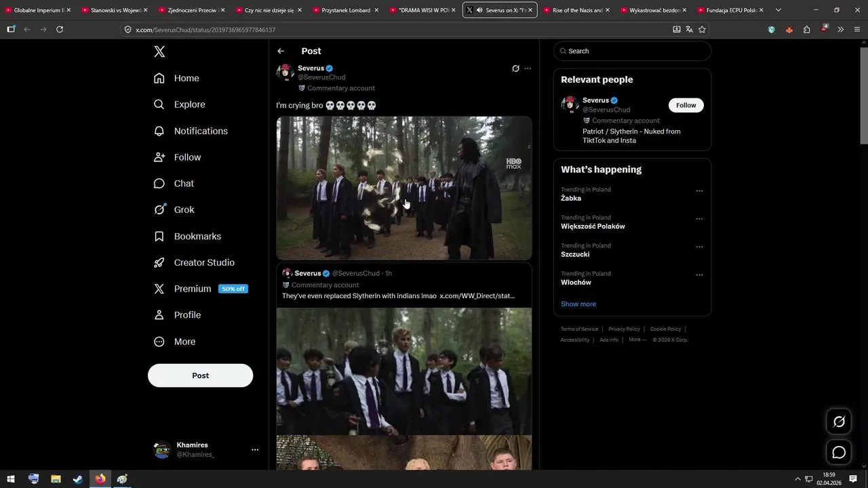Open the Terms of Service link
The height and width of the screenshot is (488, 868).
(x=579, y=329)
